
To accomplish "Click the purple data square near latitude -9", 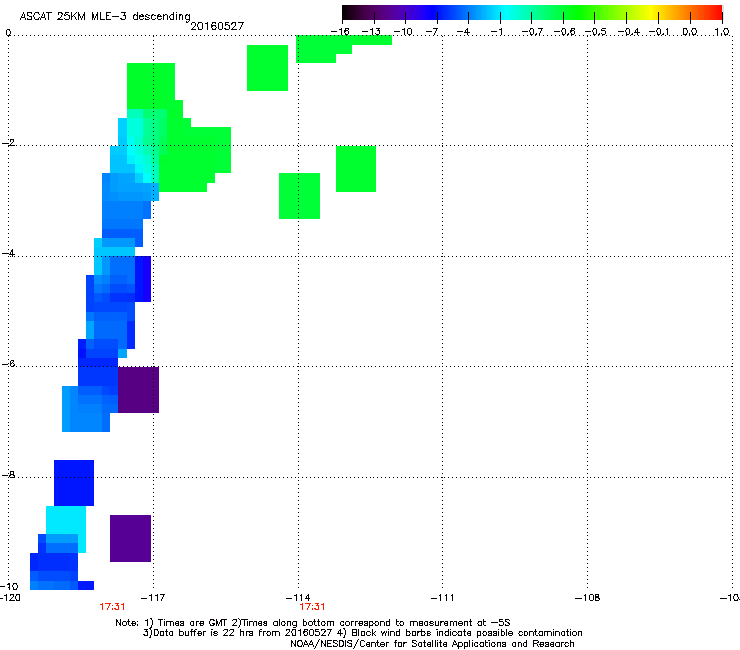I will point(130,538).
